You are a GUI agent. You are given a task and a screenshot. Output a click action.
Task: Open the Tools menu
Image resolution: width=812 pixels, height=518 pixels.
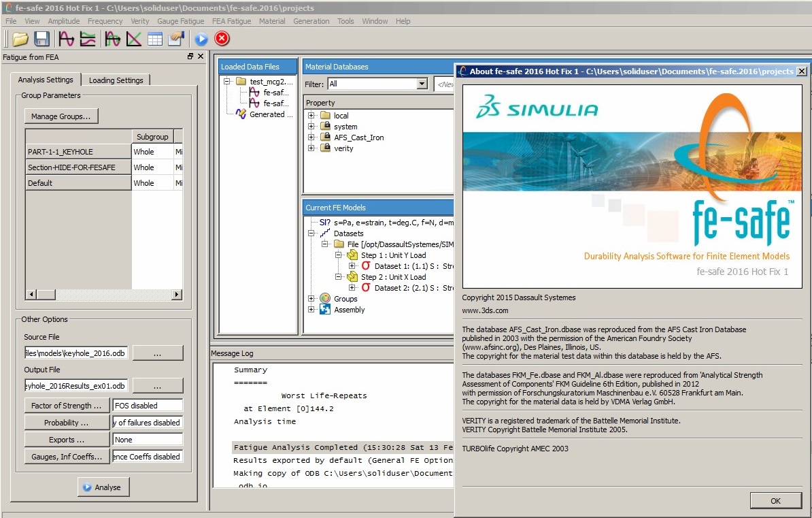point(345,21)
